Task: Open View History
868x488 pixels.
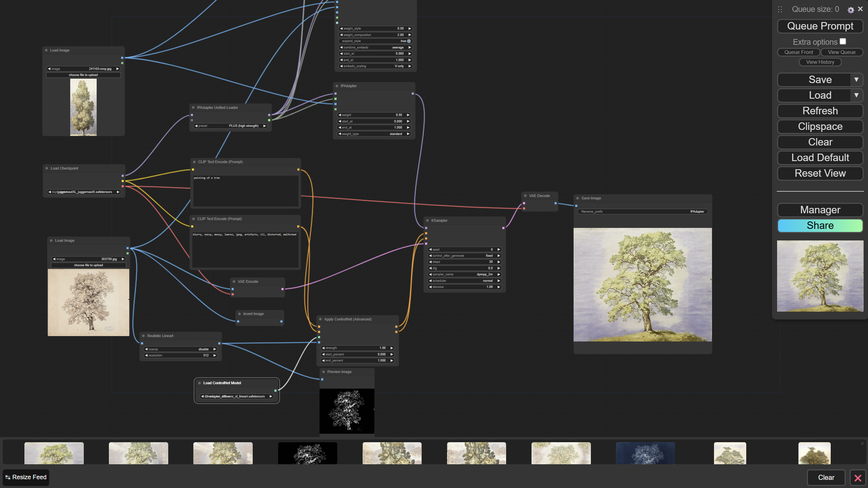Action: tap(820, 62)
